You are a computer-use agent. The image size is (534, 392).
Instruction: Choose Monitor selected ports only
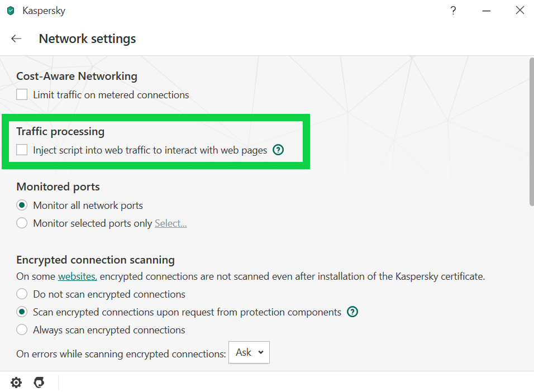pyautogui.click(x=22, y=223)
